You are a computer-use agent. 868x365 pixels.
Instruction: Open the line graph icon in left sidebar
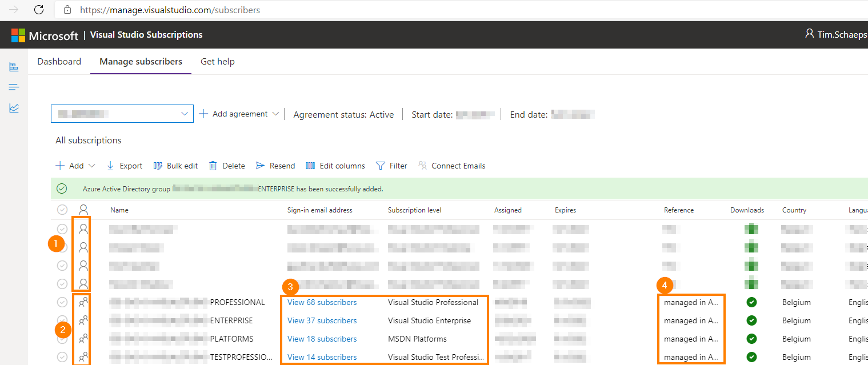coord(14,108)
